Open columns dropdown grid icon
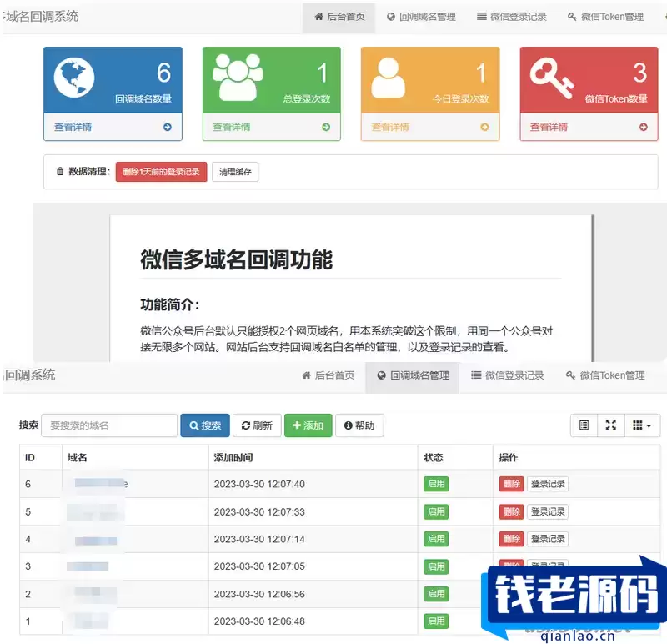This screenshot has width=667, height=644. coord(642,425)
